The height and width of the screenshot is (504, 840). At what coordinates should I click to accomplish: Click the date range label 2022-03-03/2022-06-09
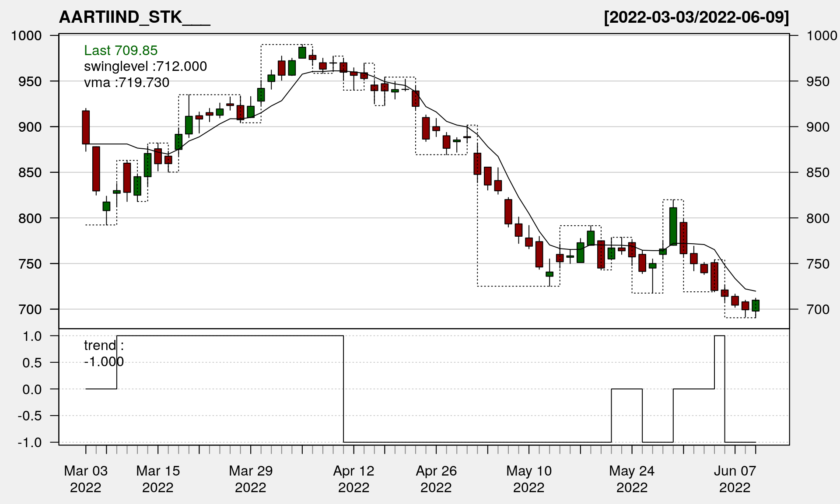696,17
